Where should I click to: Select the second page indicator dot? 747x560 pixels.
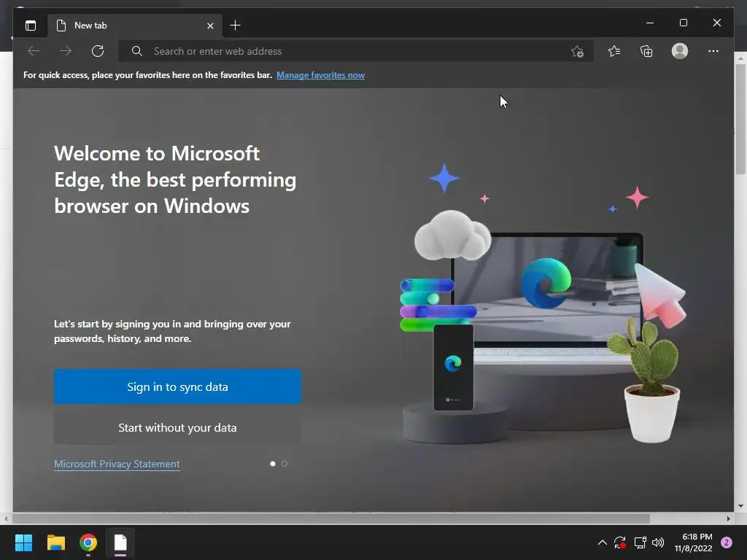point(285,464)
